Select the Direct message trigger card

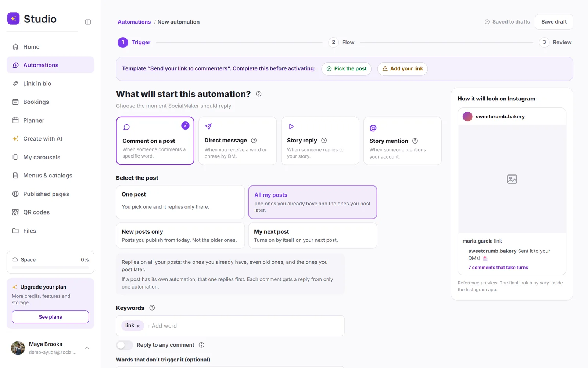237,141
